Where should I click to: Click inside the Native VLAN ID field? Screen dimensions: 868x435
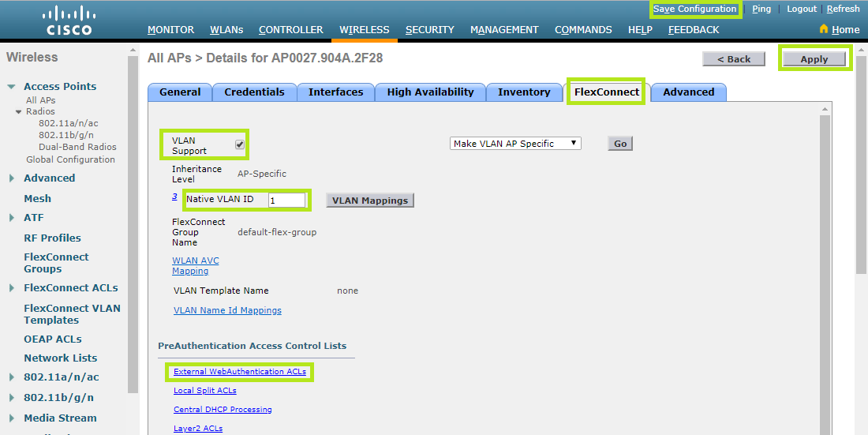[x=286, y=201]
